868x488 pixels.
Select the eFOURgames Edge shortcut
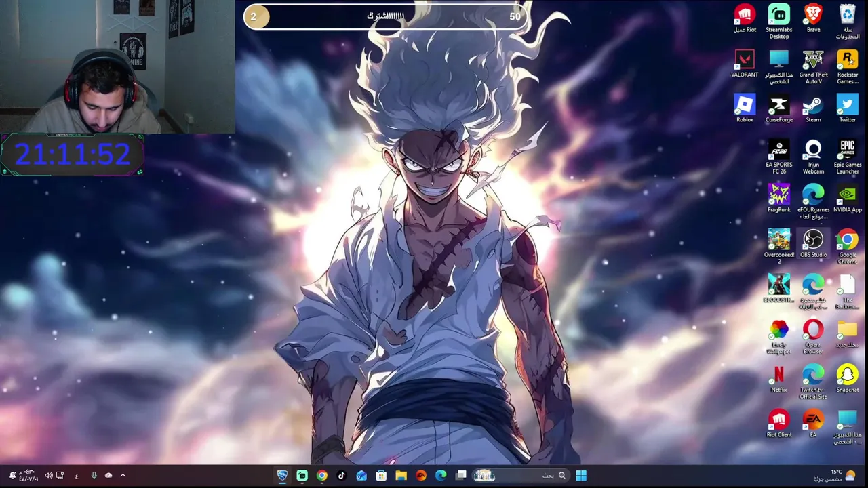813,201
